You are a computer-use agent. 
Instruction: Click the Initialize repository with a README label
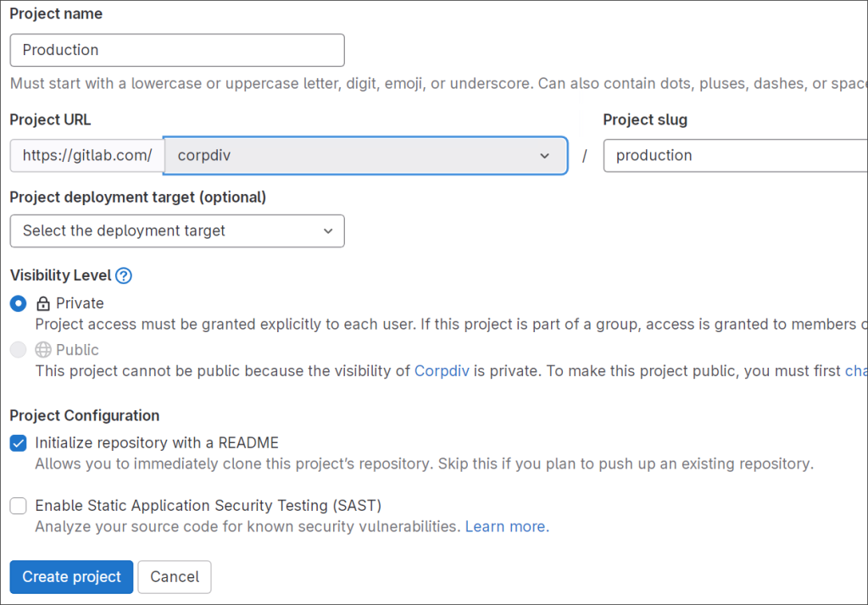pyautogui.click(x=157, y=443)
